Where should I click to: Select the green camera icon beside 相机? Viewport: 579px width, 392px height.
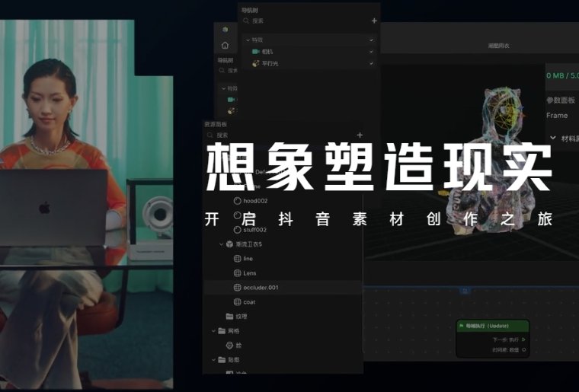click(255, 52)
